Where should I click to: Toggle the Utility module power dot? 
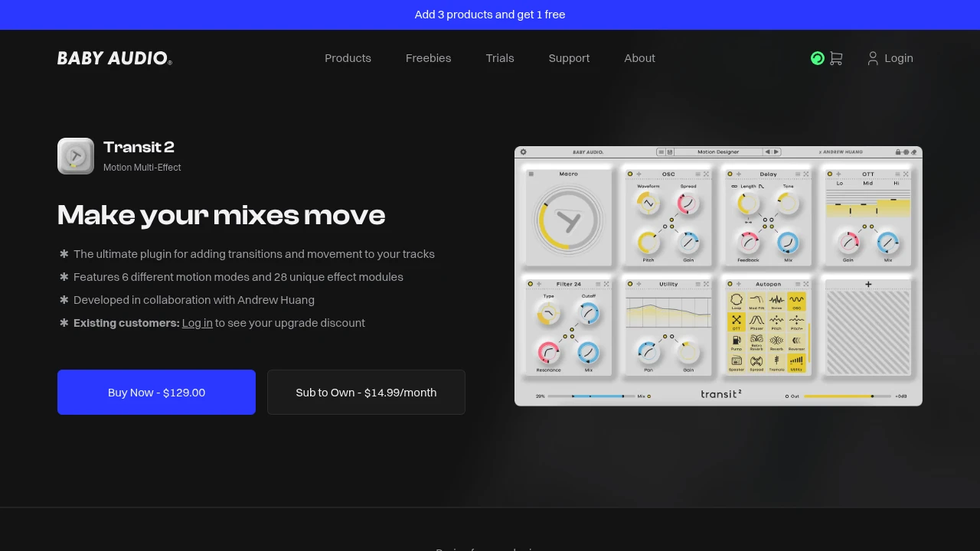tap(630, 284)
